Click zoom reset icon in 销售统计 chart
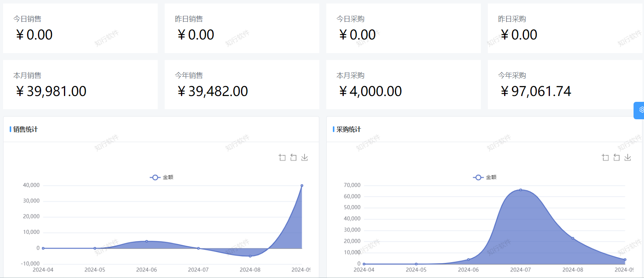The height and width of the screenshot is (278, 644). click(293, 158)
